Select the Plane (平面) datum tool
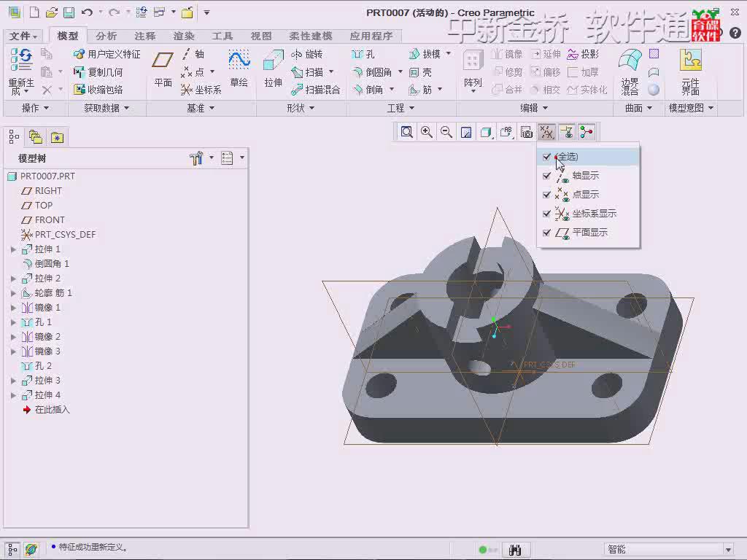The image size is (747, 560). (x=163, y=69)
